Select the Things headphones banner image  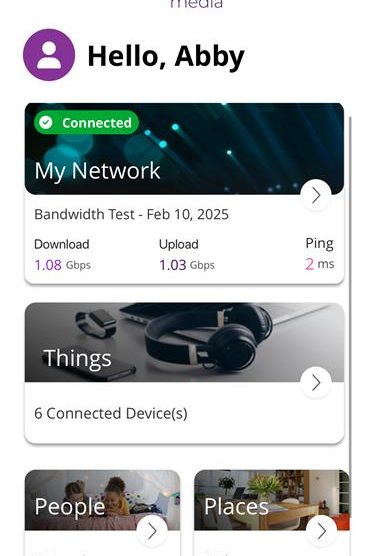(x=184, y=343)
